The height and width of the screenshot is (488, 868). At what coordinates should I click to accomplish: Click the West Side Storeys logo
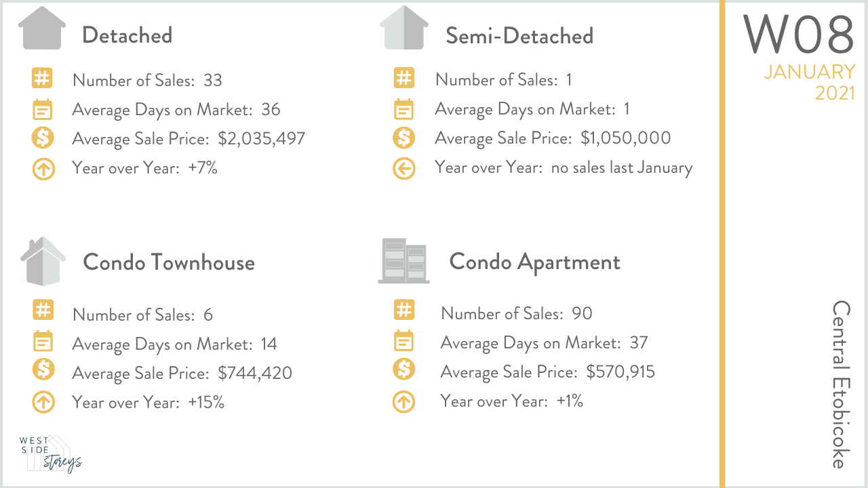click(50, 453)
